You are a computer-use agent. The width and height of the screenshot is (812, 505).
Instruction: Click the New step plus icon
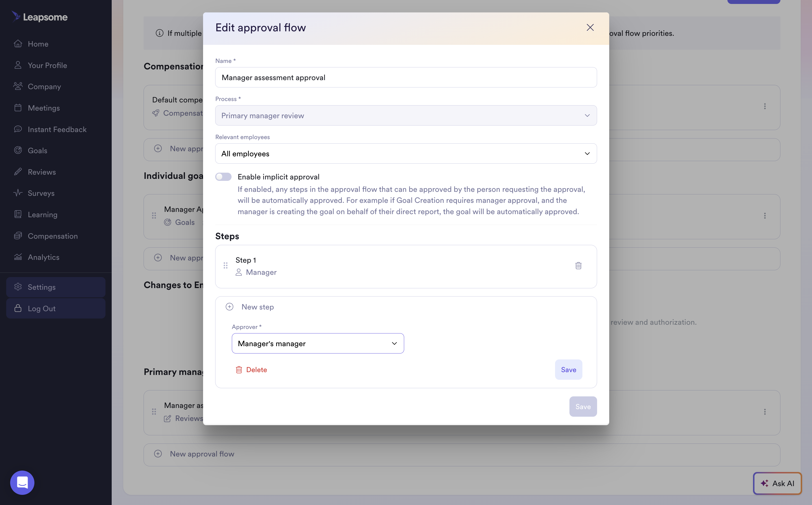(x=229, y=307)
